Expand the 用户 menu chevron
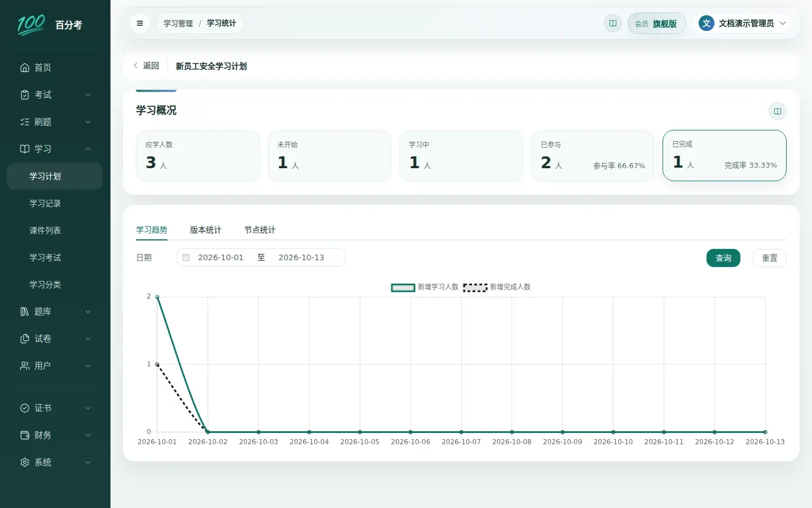This screenshot has height=508, width=812. [x=88, y=366]
